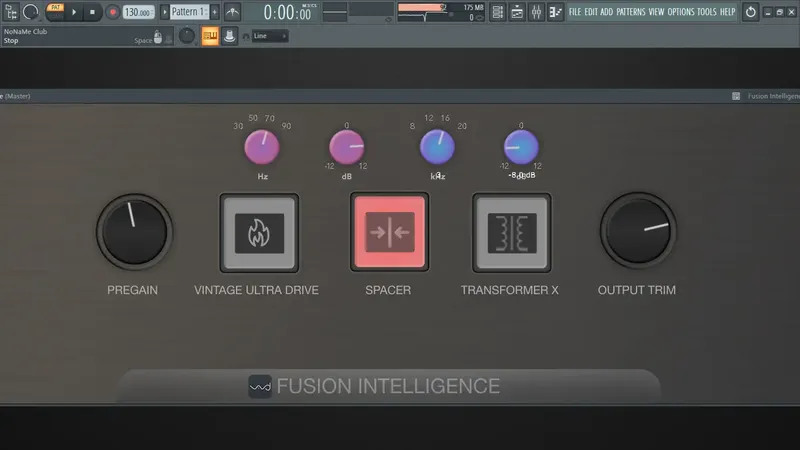Viewport: 800px width, 450px height.
Task: Click the blue -8.0 dB gain knob
Action: click(521, 147)
